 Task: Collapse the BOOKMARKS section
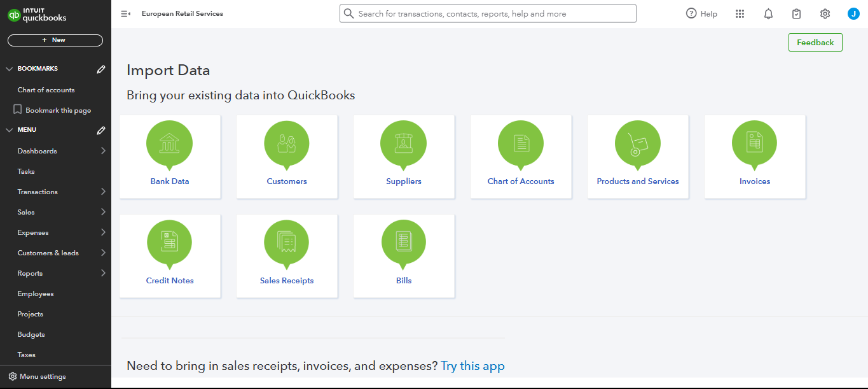coord(9,69)
